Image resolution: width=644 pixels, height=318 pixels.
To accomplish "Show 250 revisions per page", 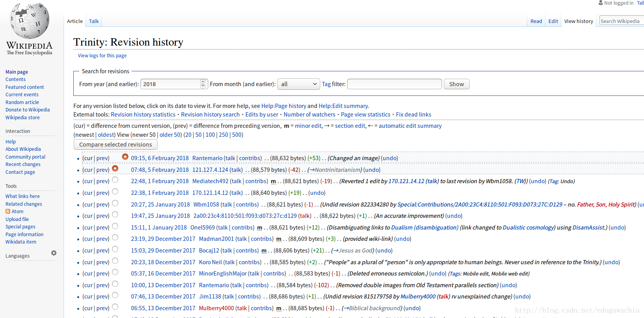I will [224, 135].
